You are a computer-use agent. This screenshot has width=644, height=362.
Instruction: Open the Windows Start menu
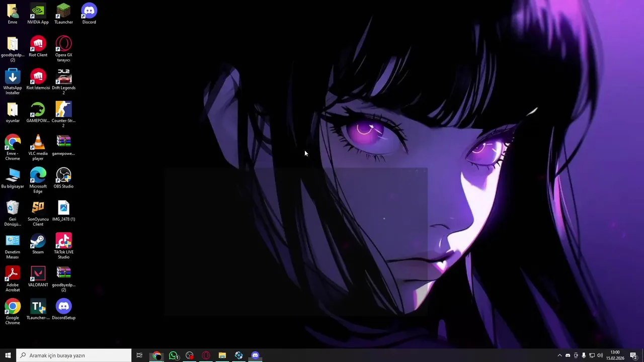click(x=8, y=355)
